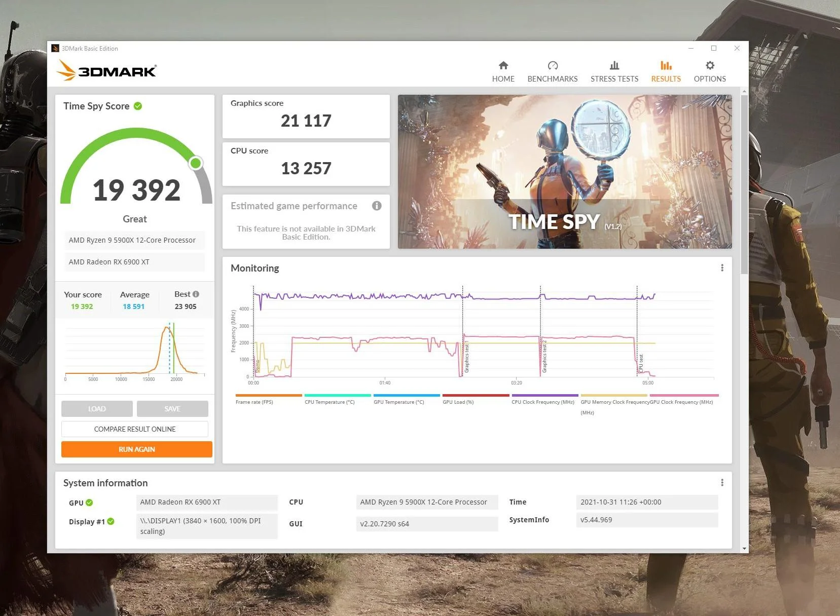Open the Monitoring panel three-dot menu
The height and width of the screenshot is (616, 840).
tap(722, 268)
